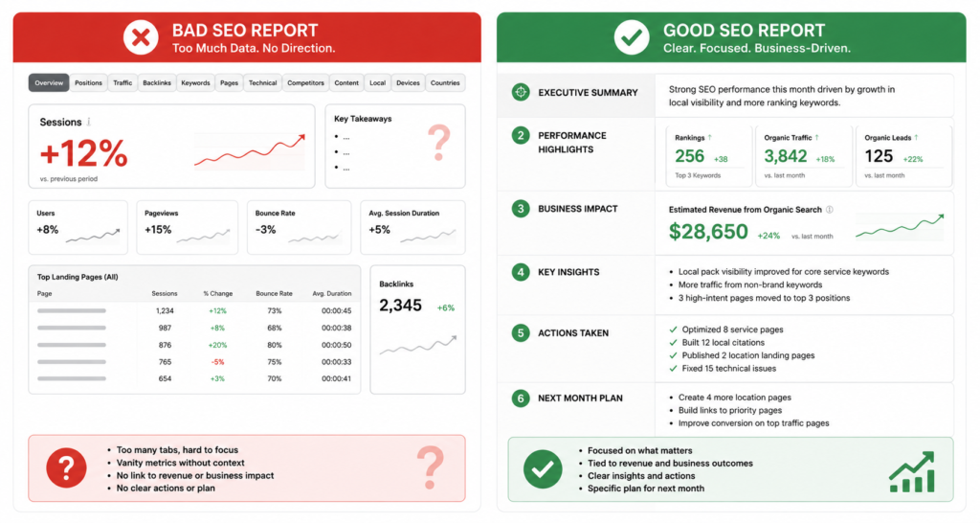Click 'Too many tabs, hard to focus' text
Viewport: 980px width, 523px height.
tap(177, 450)
